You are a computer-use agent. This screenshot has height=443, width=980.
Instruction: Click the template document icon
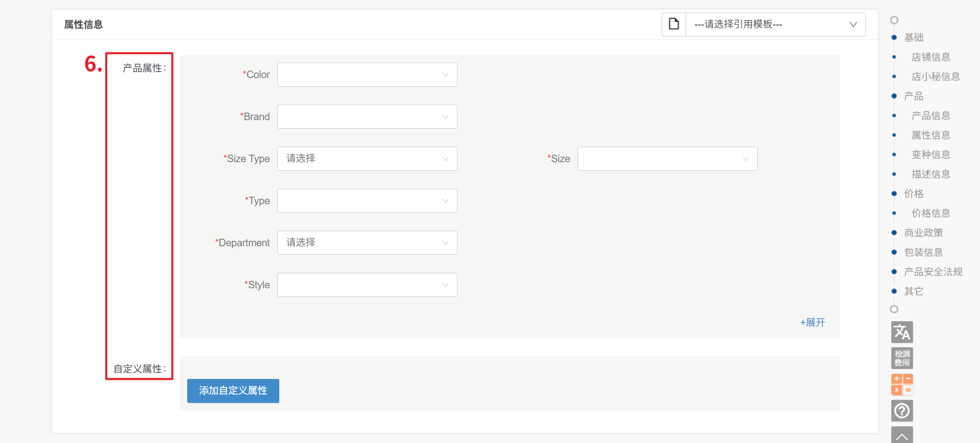(674, 24)
